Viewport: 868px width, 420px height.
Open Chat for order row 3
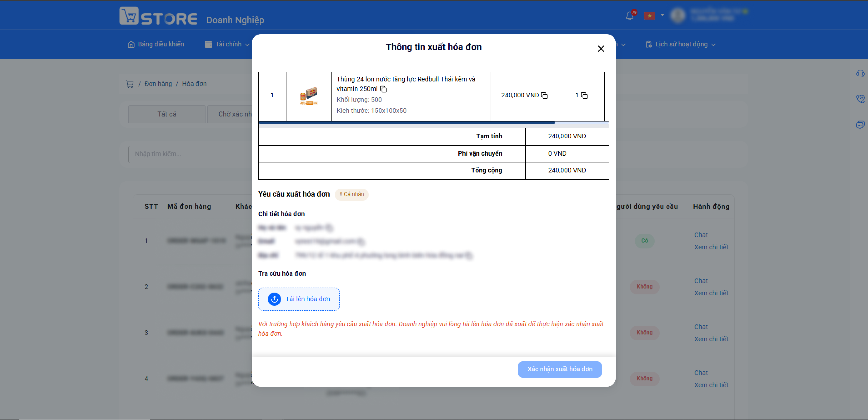(x=701, y=326)
